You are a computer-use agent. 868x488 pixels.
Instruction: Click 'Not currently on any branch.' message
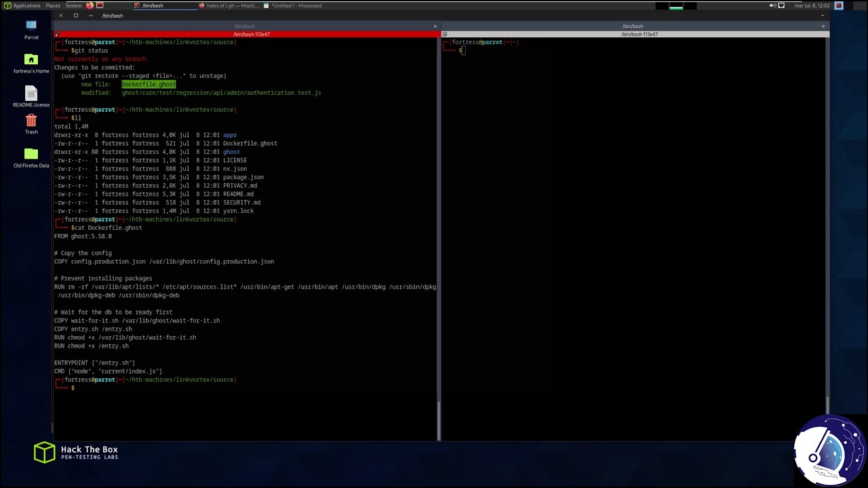101,59
